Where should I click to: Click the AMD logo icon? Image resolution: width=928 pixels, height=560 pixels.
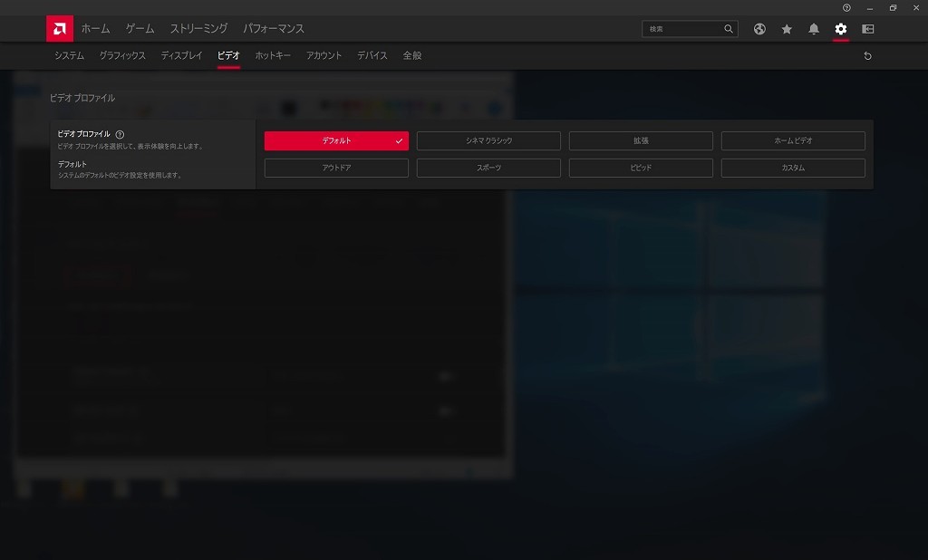click(60, 28)
